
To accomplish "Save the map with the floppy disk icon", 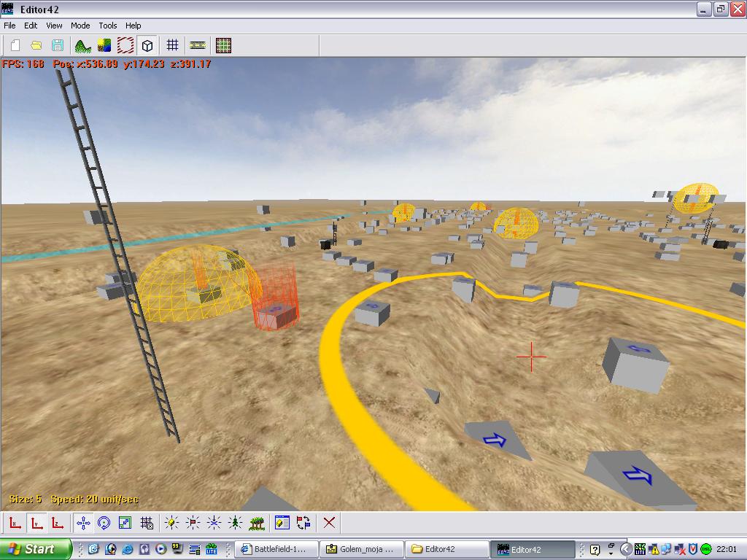I will click(57, 45).
